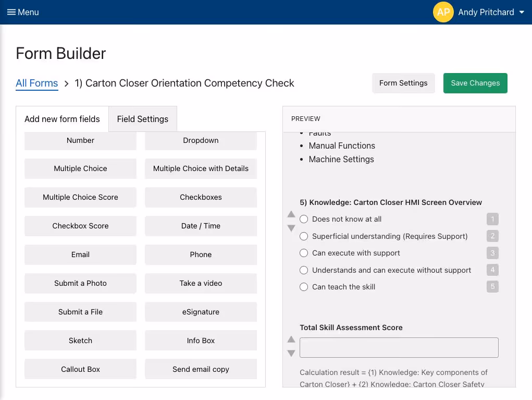Click the AP user avatar
532x400 pixels.
click(443, 12)
